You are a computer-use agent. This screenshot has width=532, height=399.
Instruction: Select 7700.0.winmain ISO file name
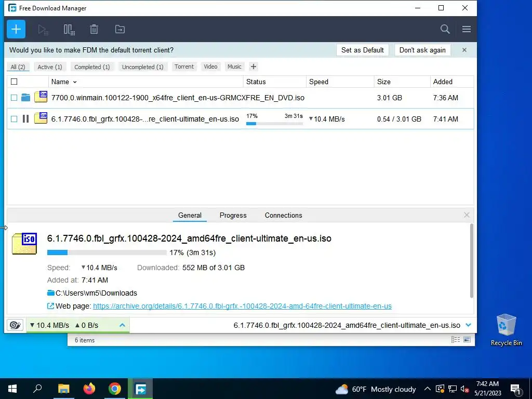pos(178,98)
